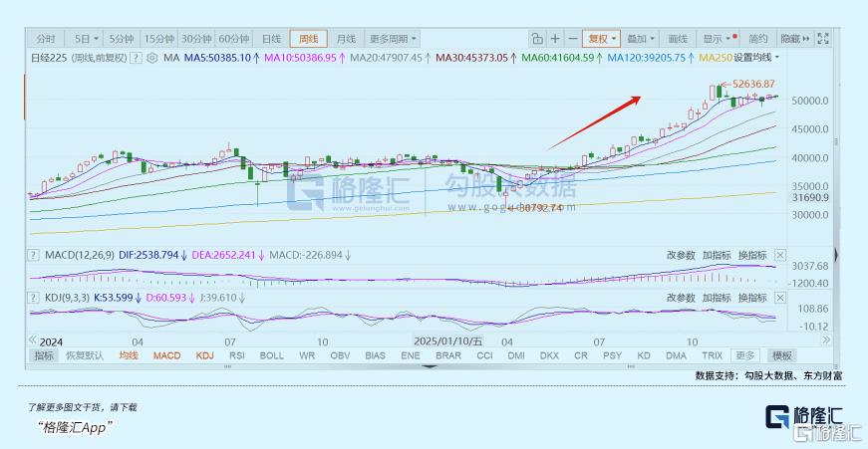
Task: Expand the 5日 period dropdown
Action: [88, 39]
